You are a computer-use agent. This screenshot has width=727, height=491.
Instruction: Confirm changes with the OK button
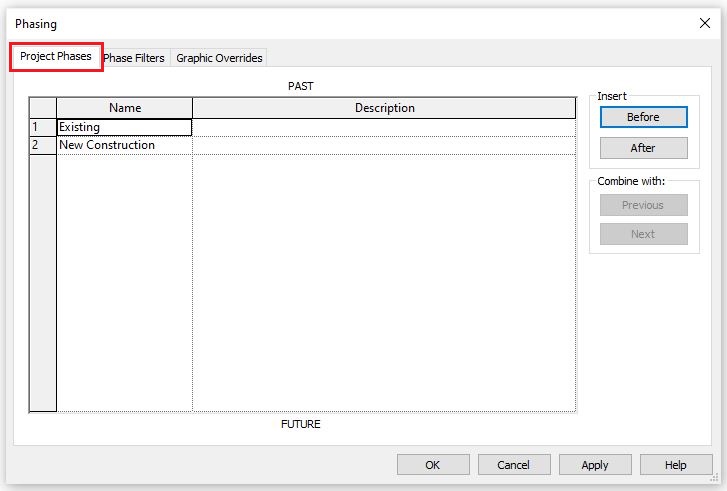(433, 465)
